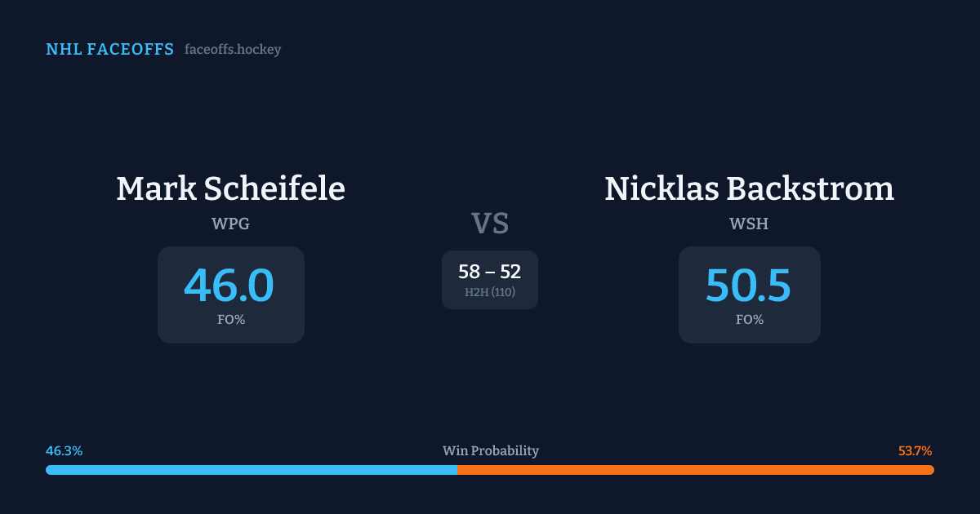Click the WPG team abbreviation

230,224
